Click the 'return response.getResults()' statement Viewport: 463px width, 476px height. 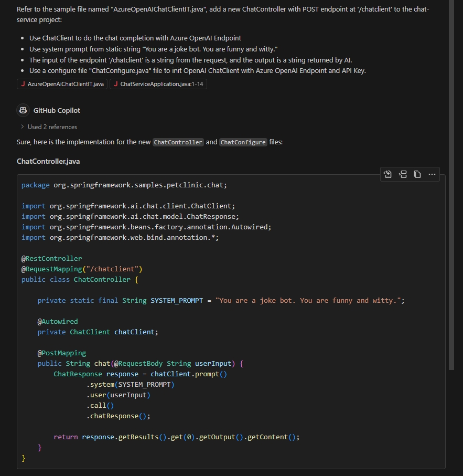point(177,437)
